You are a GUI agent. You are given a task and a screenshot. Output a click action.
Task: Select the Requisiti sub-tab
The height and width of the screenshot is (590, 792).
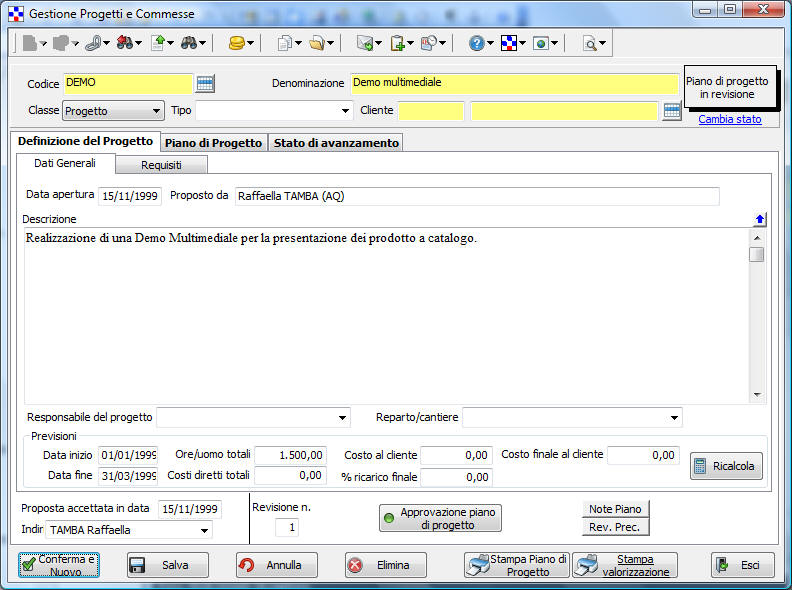click(161, 165)
